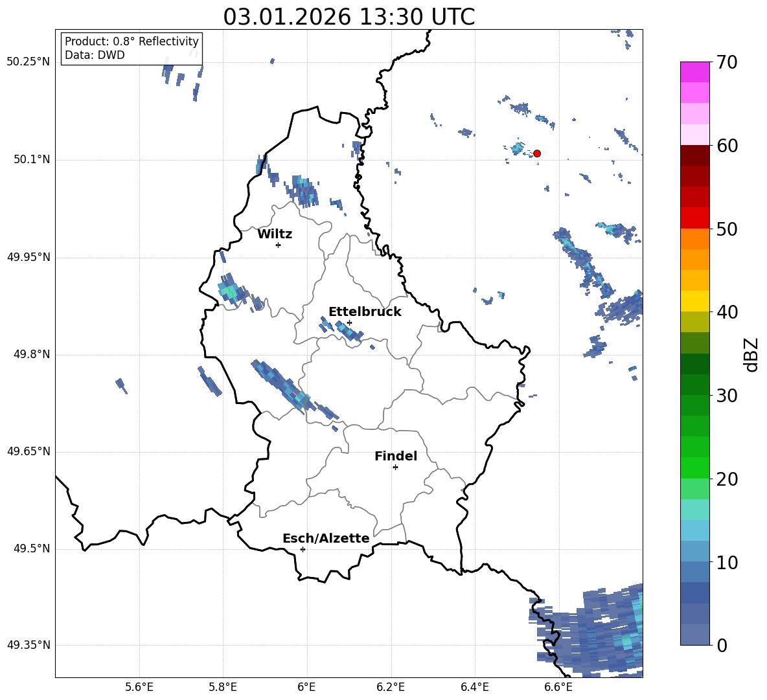Click the 5.6°E longitude label
This screenshot has height=700, width=767.
tap(139, 687)
